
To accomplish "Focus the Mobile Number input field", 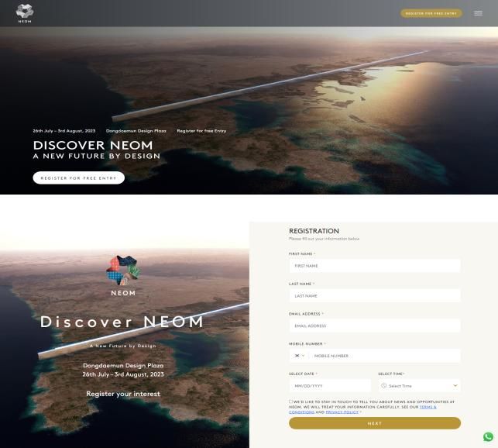I will [385, 356].
